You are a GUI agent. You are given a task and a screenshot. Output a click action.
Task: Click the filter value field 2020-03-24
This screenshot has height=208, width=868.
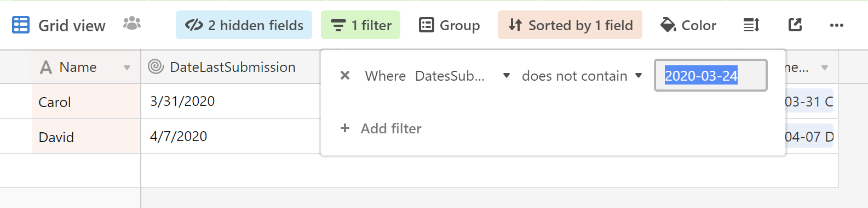coord(711,75)
